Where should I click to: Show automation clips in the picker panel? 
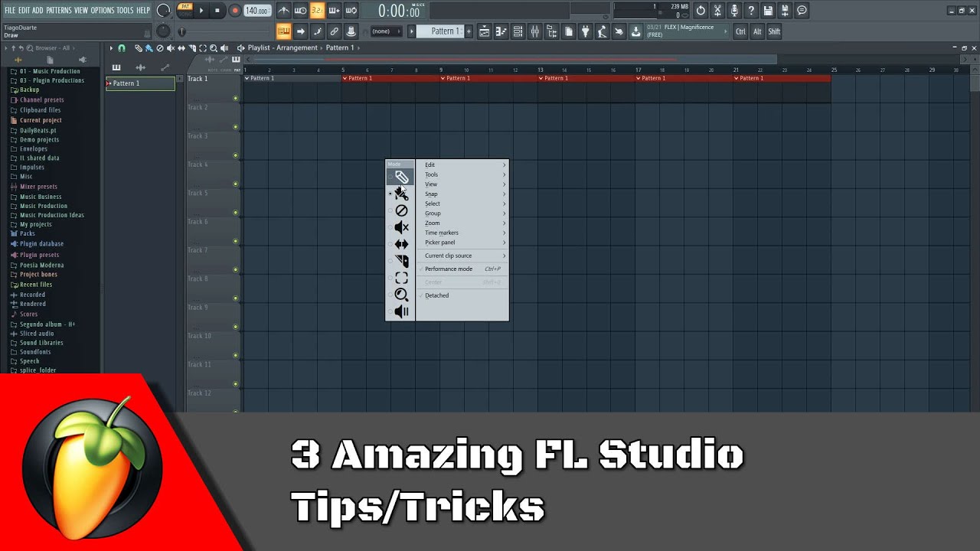click(x=165, y=67)
